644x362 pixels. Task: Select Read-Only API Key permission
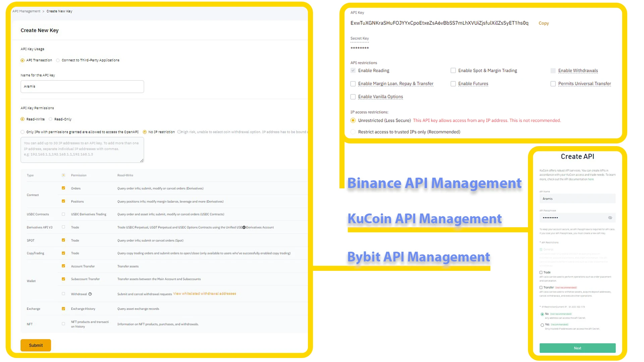point(51,119)
